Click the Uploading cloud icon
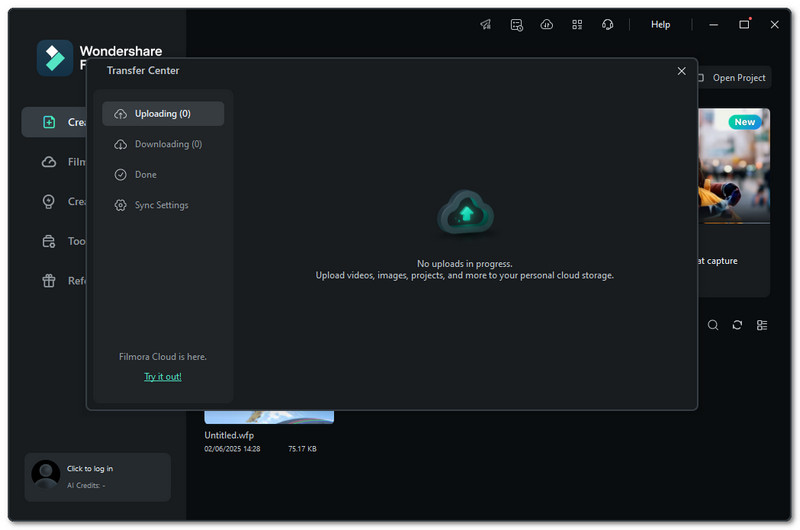The width and height of the screenshot is (800, 530). (120, 114)
